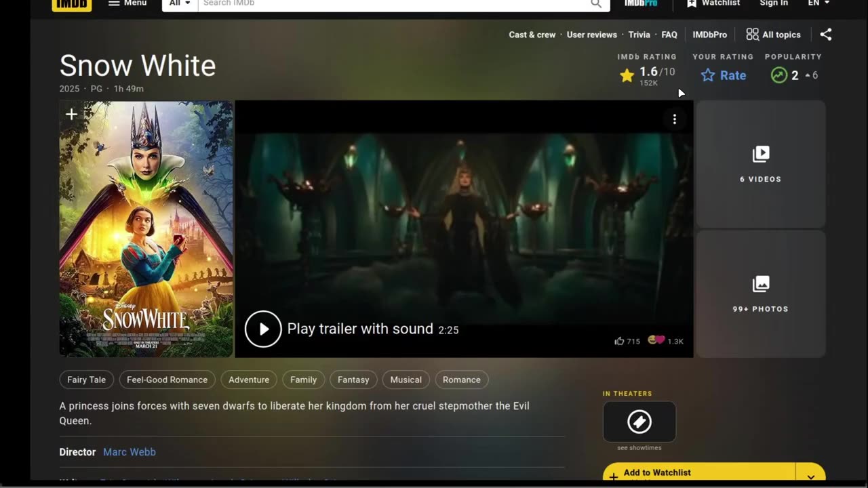Screen dimensions: 868x488
Task: View User reviews
Action: [x=592, y=35]
